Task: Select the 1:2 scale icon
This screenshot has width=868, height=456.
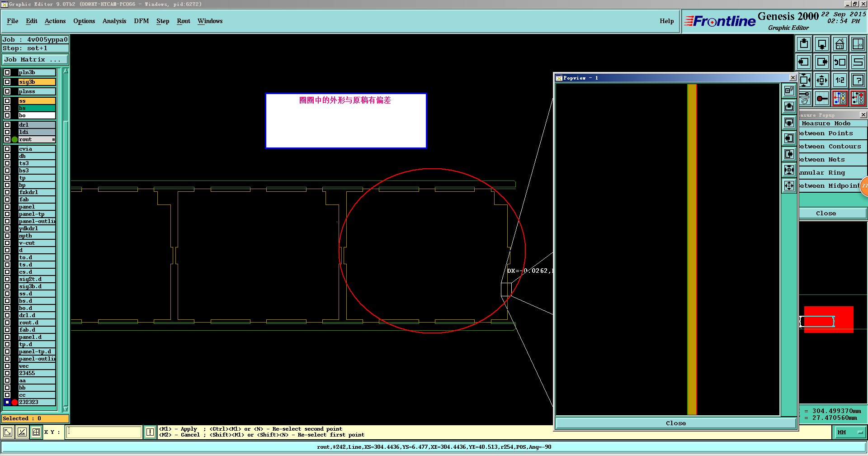Action: pos(840,80)
